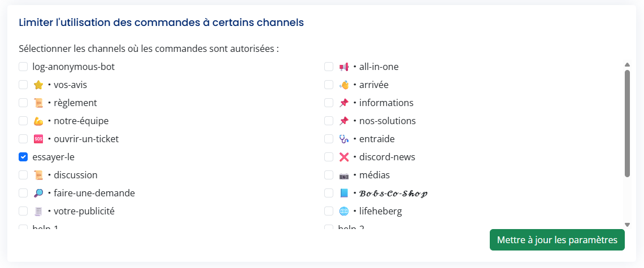Check the votre-publicité channel checkbox
The height and width of the screenshot is (268, 644).
click(23, 211)
